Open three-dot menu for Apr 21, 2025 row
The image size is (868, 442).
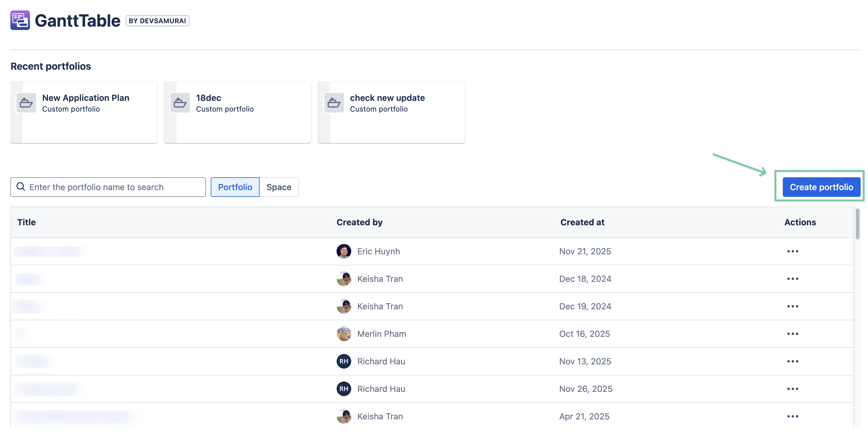coord(792,416)
